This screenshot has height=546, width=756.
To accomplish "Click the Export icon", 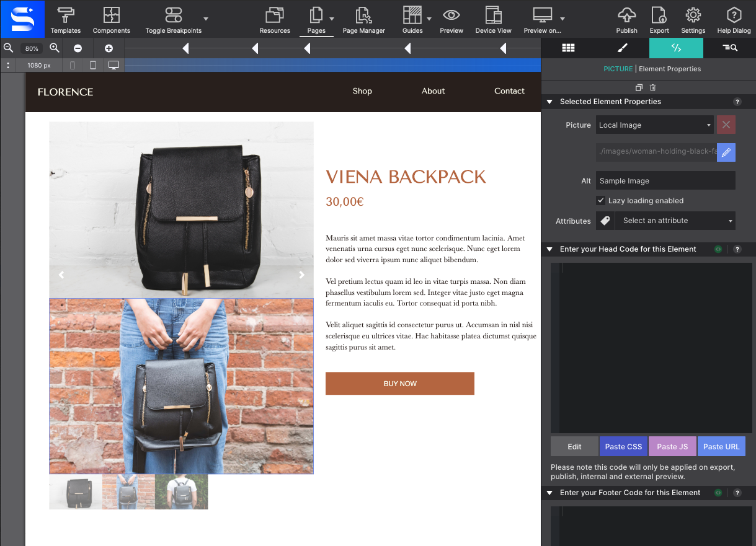I will coord(659,20).
